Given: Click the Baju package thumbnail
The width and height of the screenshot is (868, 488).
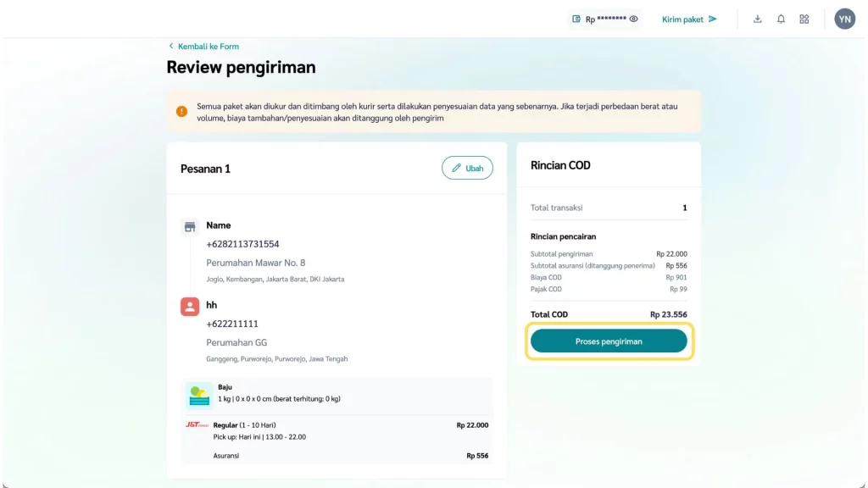Looking at the screenshot, I should 199,394.
